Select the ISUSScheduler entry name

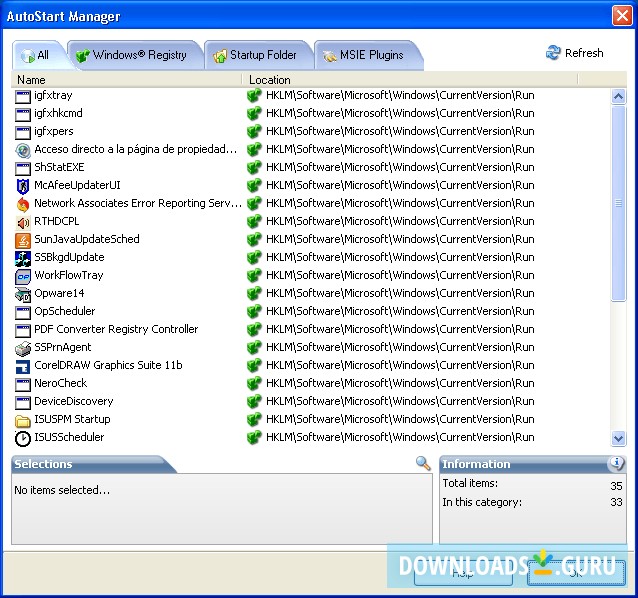[x=69, y=437]
